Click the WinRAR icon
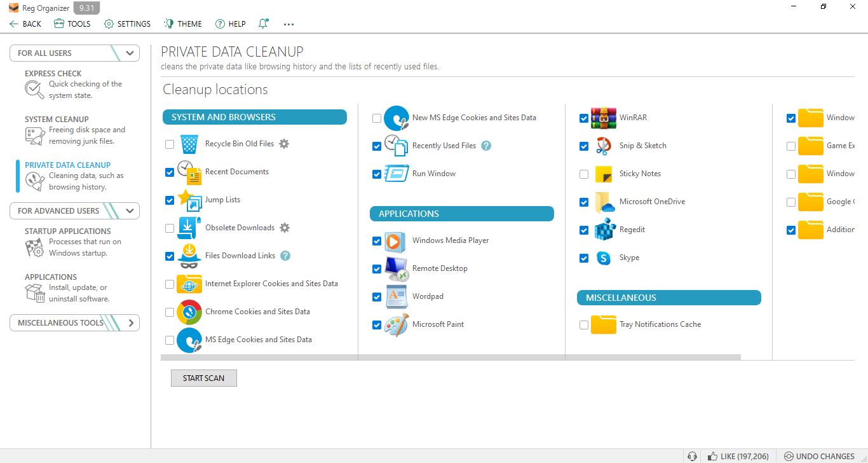The width and height of the screenshot is (868, 463). pyautogui.click(x=604, y=118)
